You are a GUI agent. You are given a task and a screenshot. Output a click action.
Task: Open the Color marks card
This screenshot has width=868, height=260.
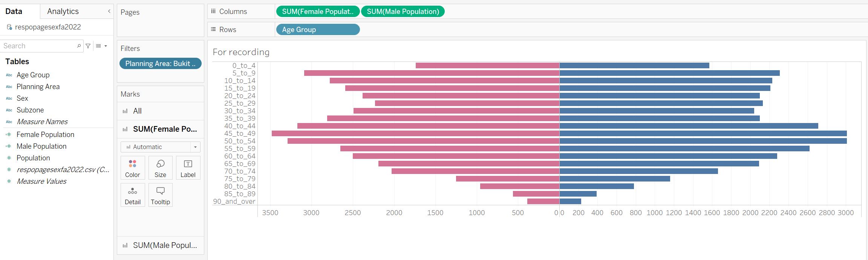coord(132,168)
